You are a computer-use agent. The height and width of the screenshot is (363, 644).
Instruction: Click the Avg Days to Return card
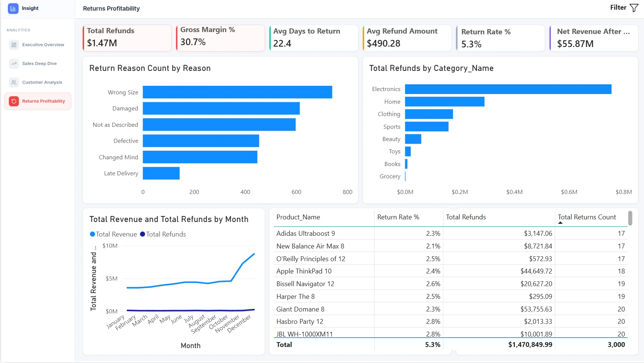click(314, 38)
